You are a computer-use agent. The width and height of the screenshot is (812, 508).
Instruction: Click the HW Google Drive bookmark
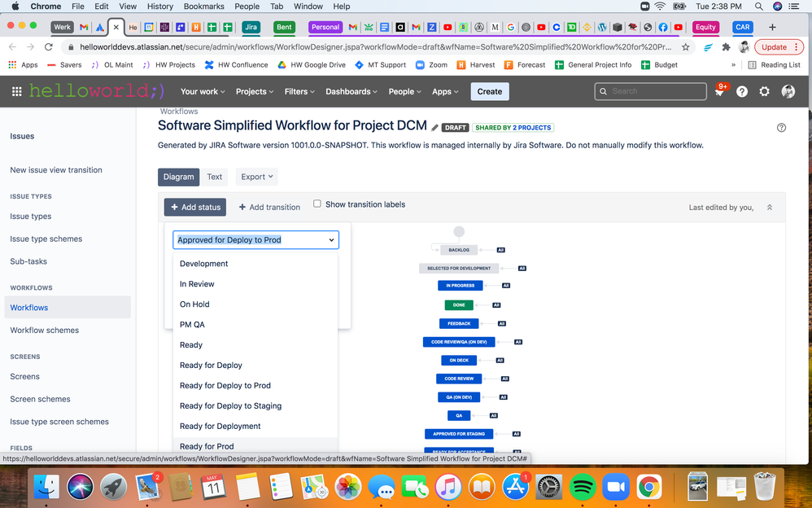click(312, 65)
